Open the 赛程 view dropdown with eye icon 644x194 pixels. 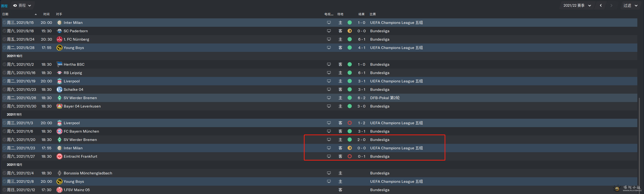(x=22, y=5)
